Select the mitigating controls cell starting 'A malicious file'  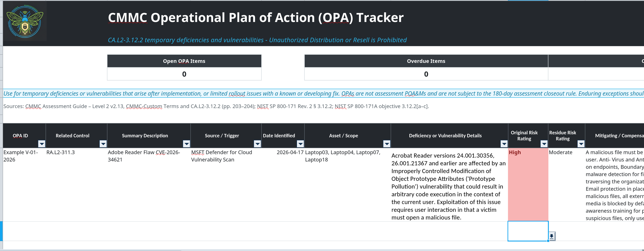[615, 184]
